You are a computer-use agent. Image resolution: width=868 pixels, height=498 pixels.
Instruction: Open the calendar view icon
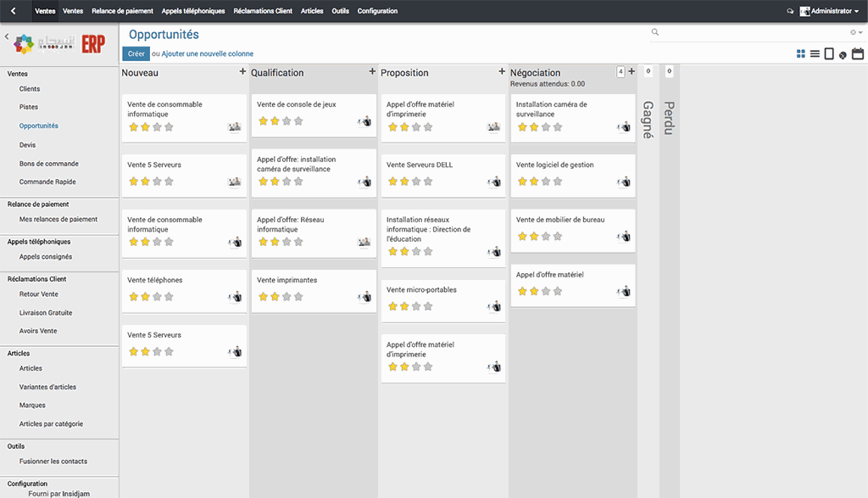[858, 54]
